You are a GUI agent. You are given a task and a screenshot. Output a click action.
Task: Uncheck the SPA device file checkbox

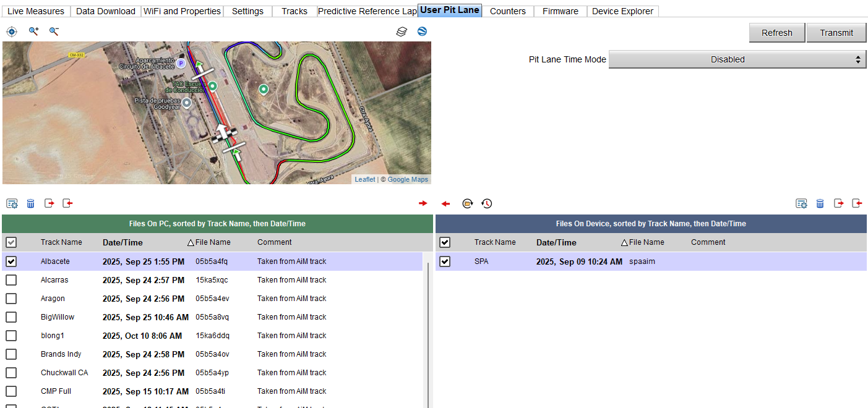[444, 261]
